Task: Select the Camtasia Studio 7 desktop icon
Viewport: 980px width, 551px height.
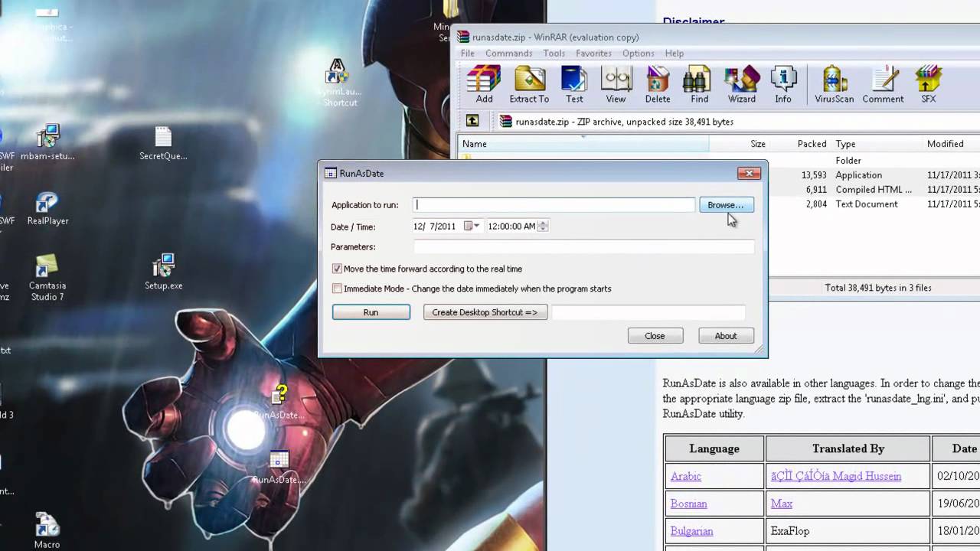Action: [x=47, y=277]
